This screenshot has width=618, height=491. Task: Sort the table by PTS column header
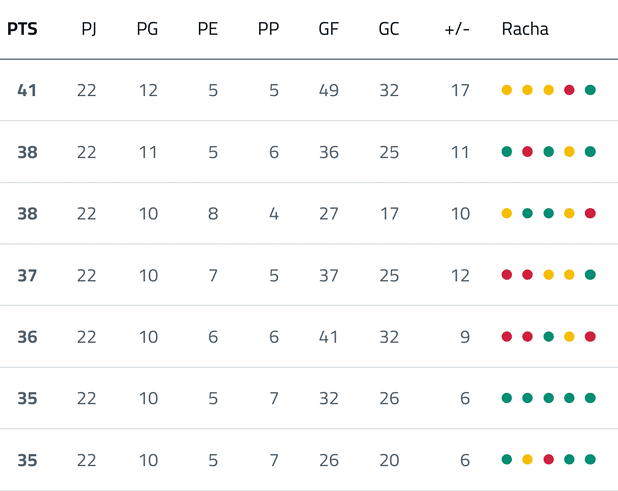tap(22, 29)
